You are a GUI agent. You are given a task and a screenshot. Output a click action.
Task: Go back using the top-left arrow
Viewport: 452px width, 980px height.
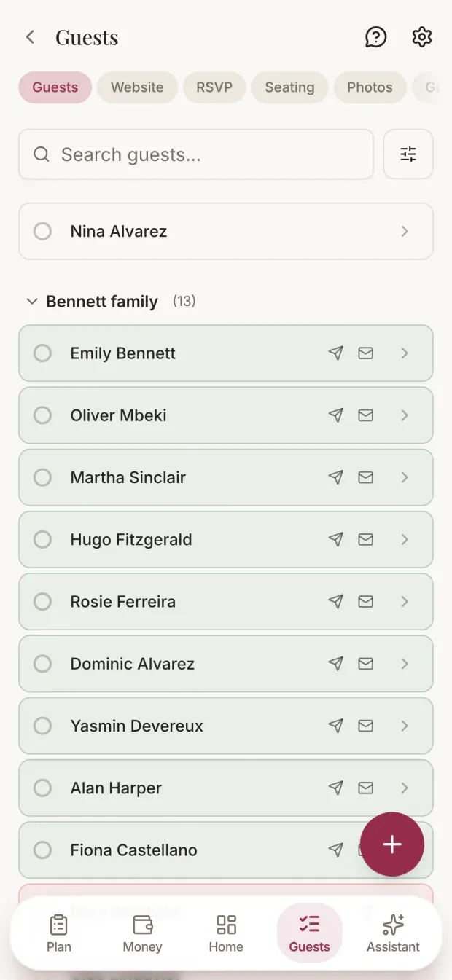30,37
